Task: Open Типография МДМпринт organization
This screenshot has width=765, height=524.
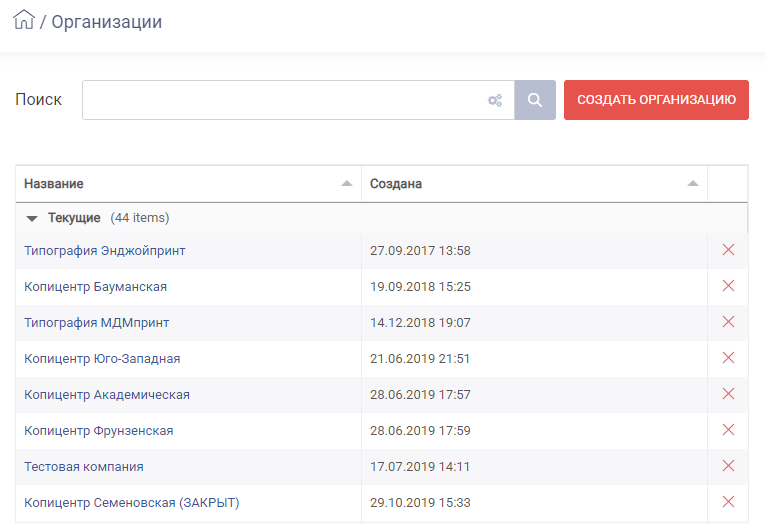Action: point(97,323)
